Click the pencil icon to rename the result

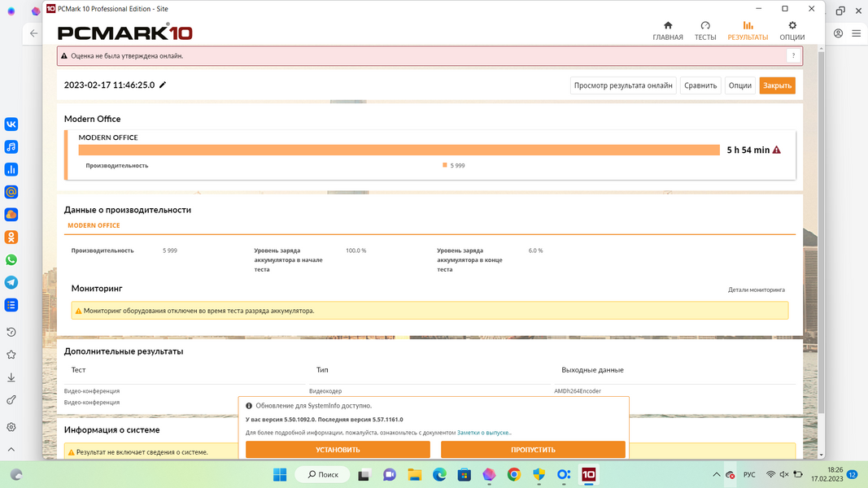[163, 85]
